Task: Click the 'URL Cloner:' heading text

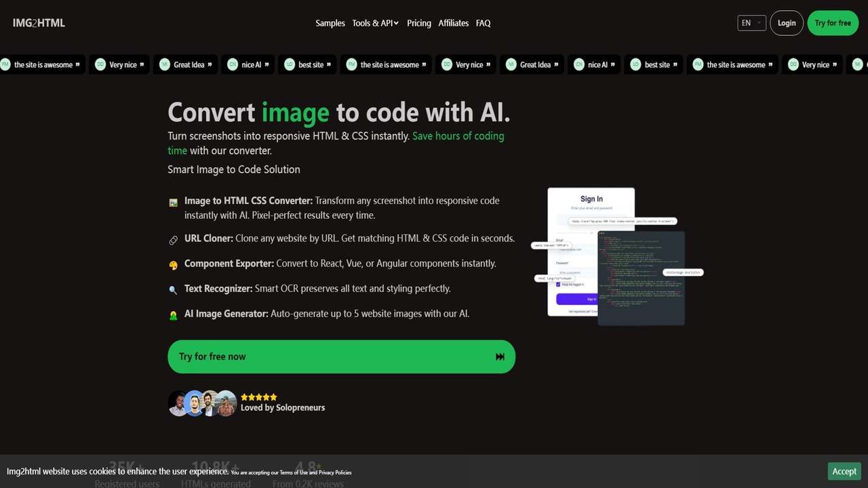Action: pos(209,239)
